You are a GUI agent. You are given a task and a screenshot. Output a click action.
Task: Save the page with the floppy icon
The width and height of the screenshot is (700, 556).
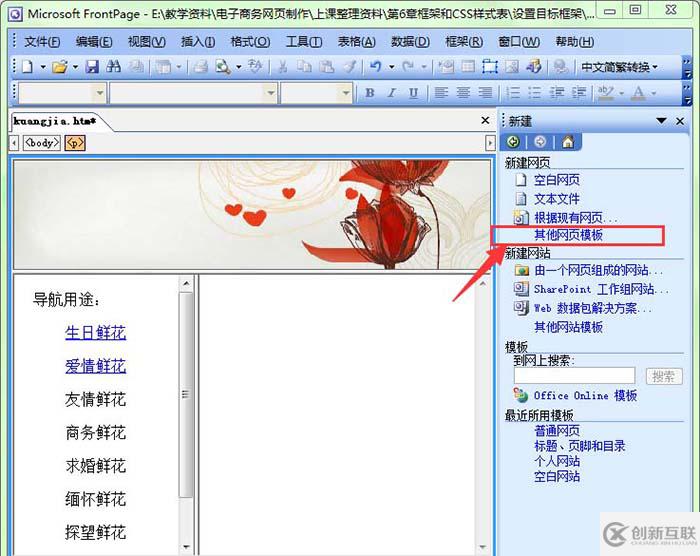pos(92,67)
